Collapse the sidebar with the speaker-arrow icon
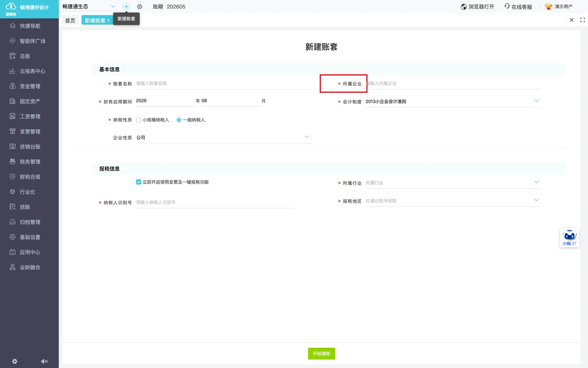The width and height of the screenshot is (588, 368). click(44, 361)
